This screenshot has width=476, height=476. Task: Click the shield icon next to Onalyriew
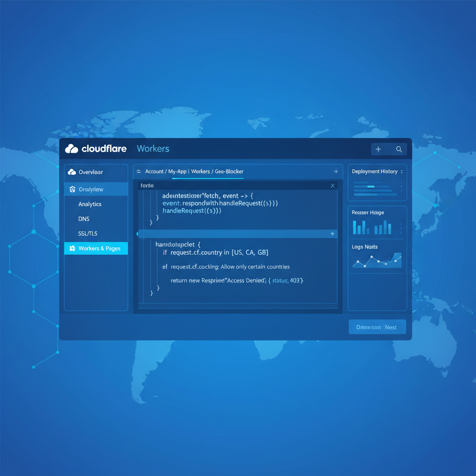coord(73,189)
